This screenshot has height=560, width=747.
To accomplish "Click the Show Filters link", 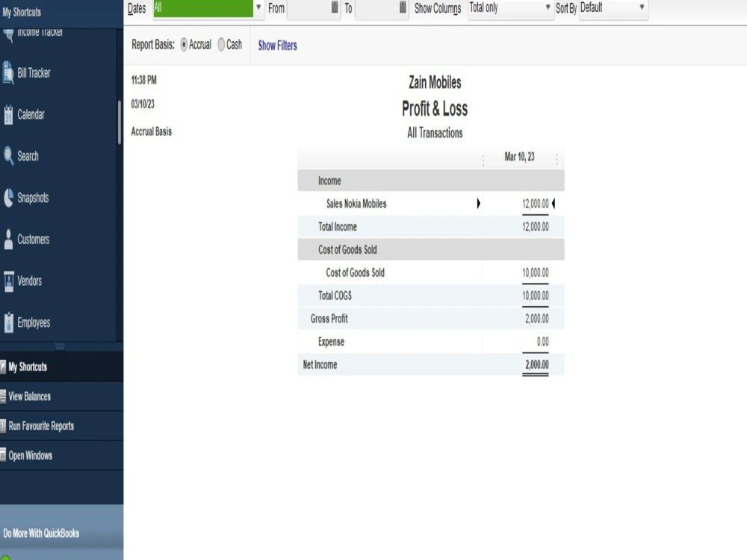I will coord(277,46).
